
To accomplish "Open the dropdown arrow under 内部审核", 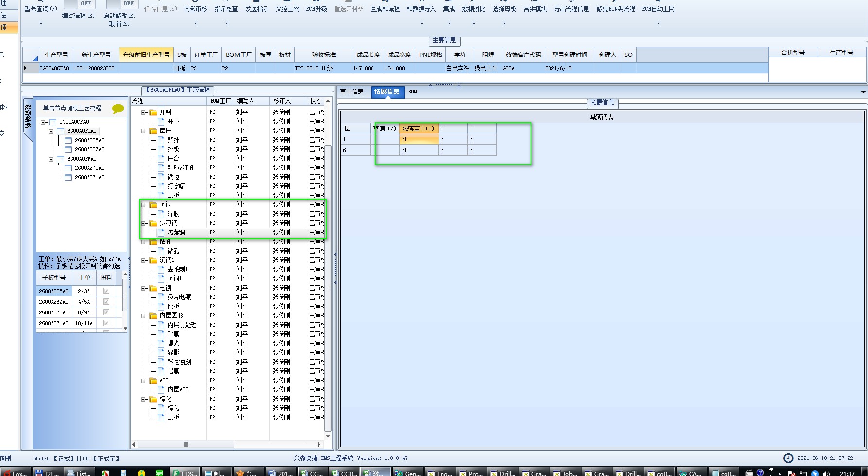I will tap(195, 23).
